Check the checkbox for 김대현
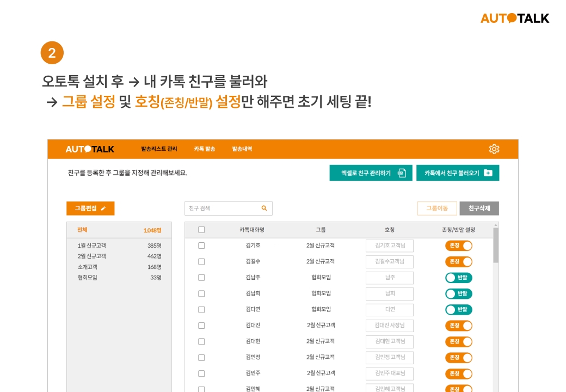The width and height of the screenshot is (566, 392). pyautogui.click(x=201, y=341)
